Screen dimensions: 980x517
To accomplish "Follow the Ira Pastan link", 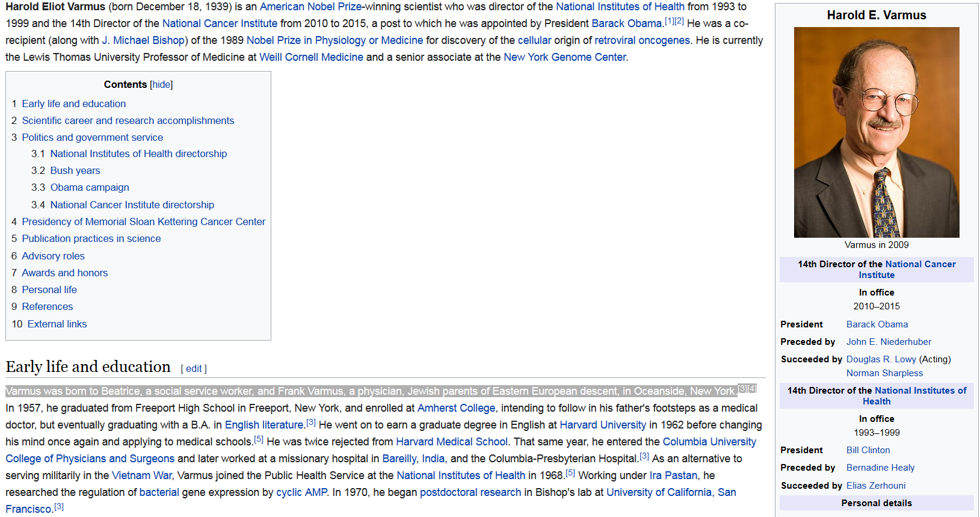I will (x=673, y=475).
